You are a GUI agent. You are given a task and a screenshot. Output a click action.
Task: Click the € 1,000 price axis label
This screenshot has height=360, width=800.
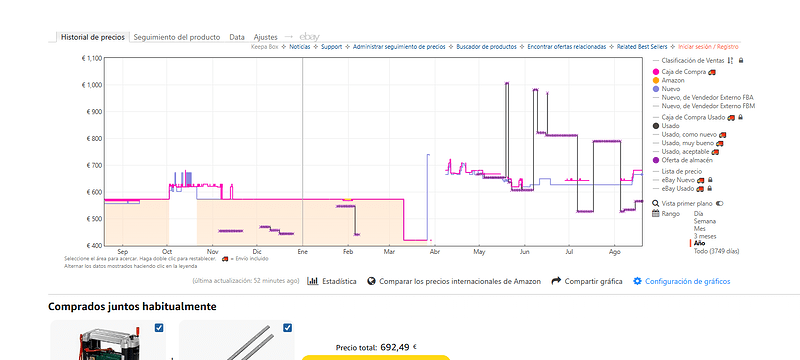pos(91,85)
